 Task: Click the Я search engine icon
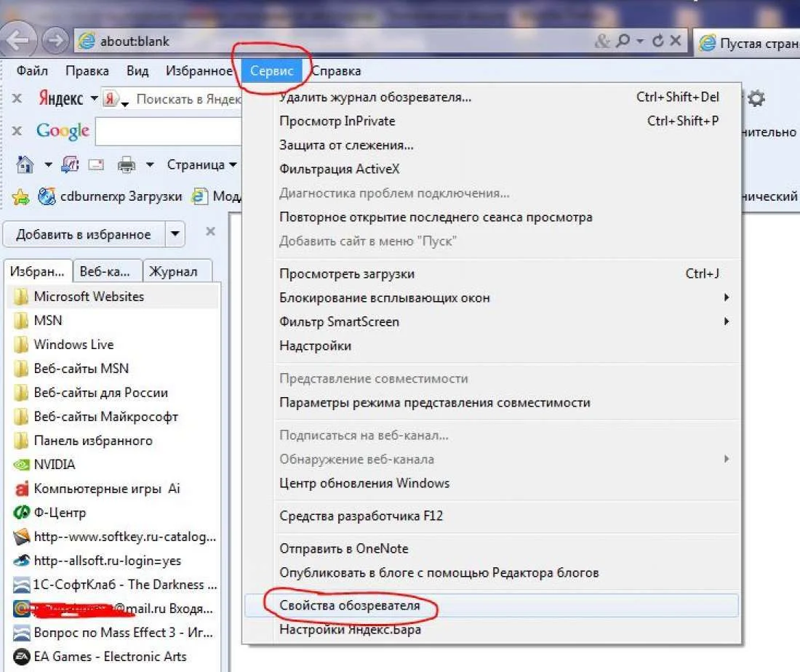click(111, 98)
